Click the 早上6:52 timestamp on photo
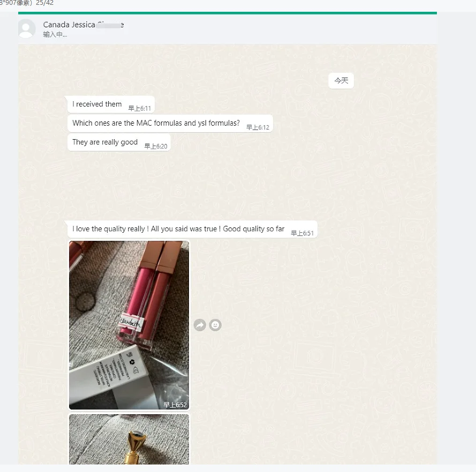 pos(175,405)
